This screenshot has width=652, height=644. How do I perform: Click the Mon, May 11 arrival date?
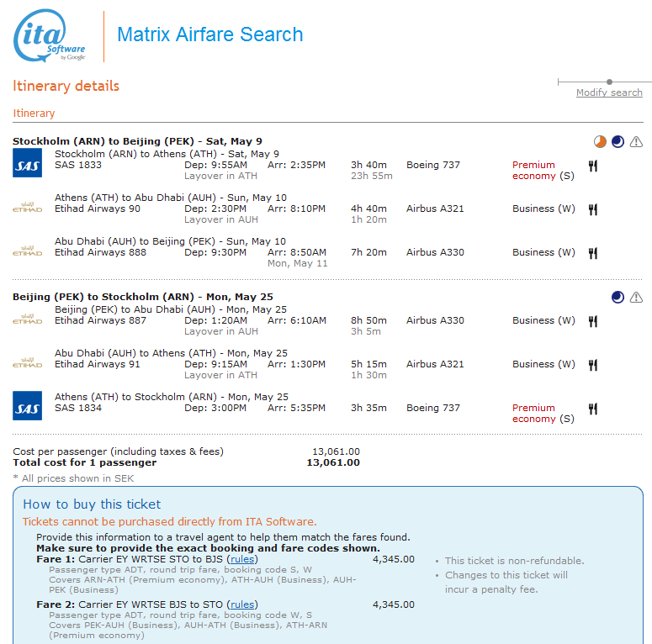click(297, 263)
